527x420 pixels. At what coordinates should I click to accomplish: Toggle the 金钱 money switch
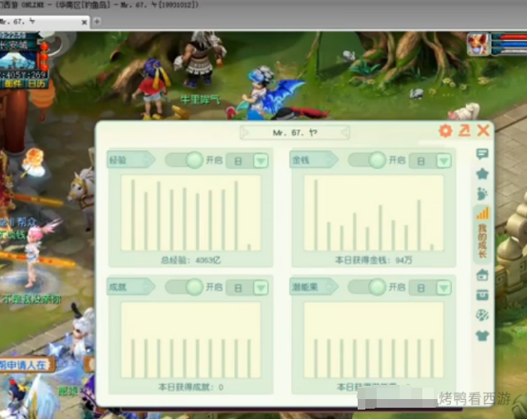(x=367, y=160)
